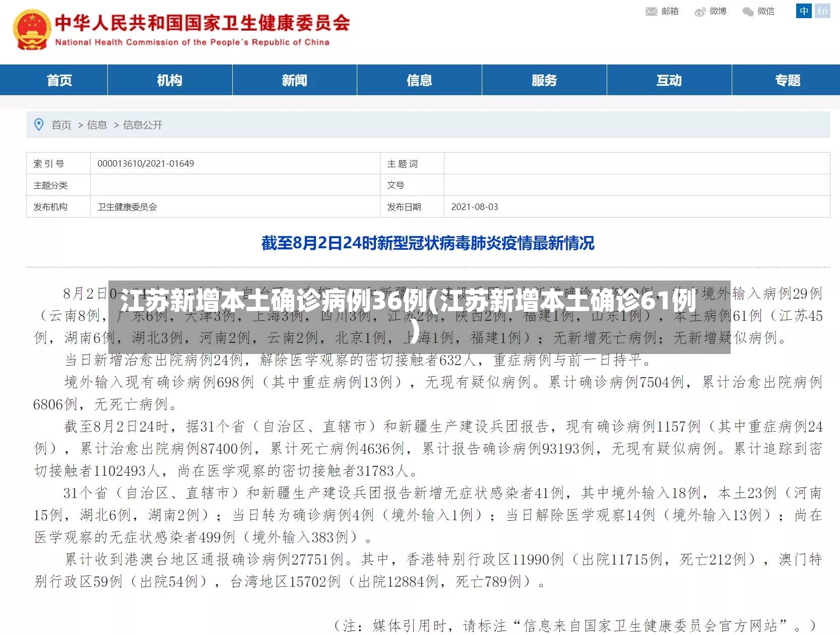
Task: Click the footnote 注：媒体引用时
Action: pos(575,626)
